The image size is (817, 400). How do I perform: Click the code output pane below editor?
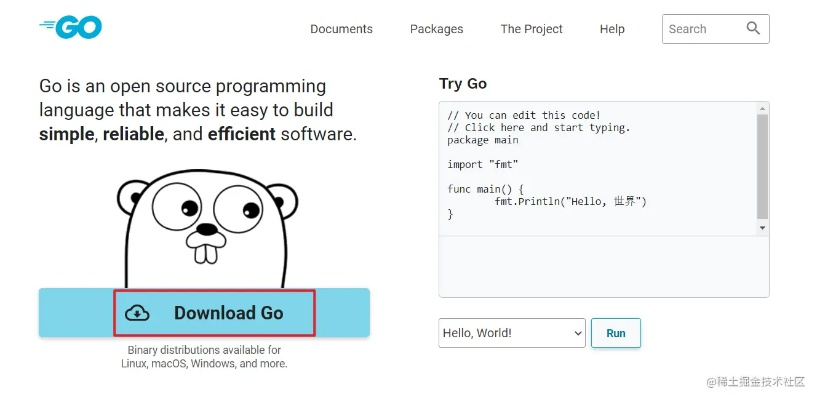tap(604, 266)
